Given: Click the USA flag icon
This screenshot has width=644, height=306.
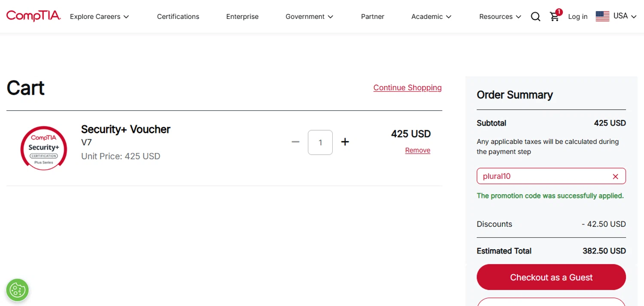Looking at the screenshot, I should [602, 16].
